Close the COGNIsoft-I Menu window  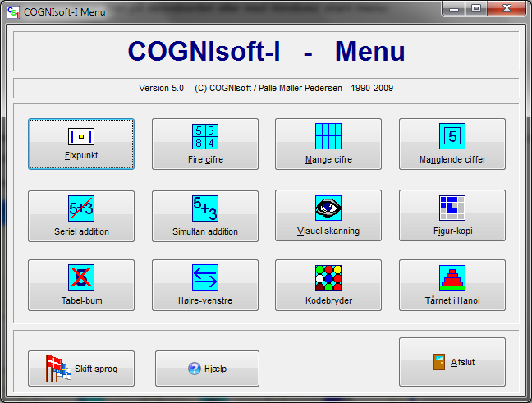pyautogui.click(x=505, y=8)
